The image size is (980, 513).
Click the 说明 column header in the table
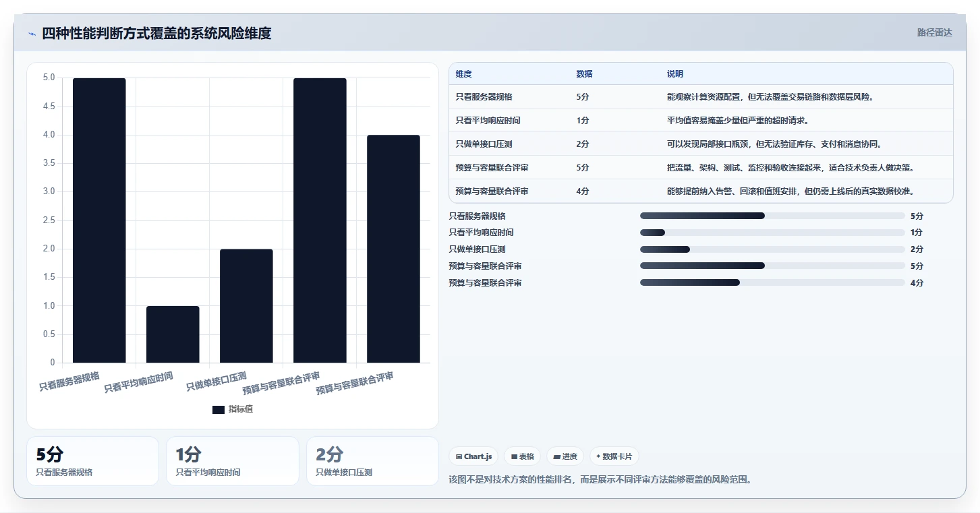(x=675, y=74)
